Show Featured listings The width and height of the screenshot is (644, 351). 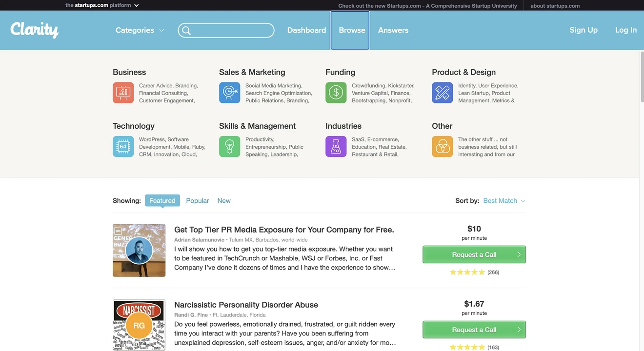[x=162, y=200]
